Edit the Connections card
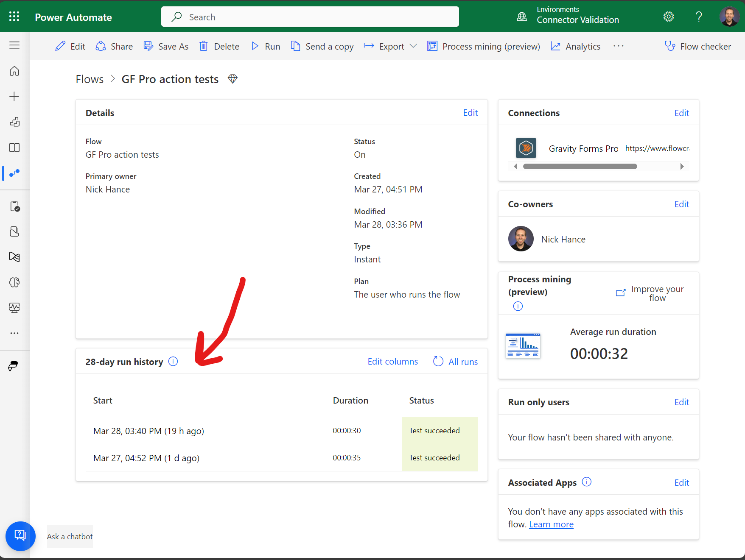 coord(682,113)
